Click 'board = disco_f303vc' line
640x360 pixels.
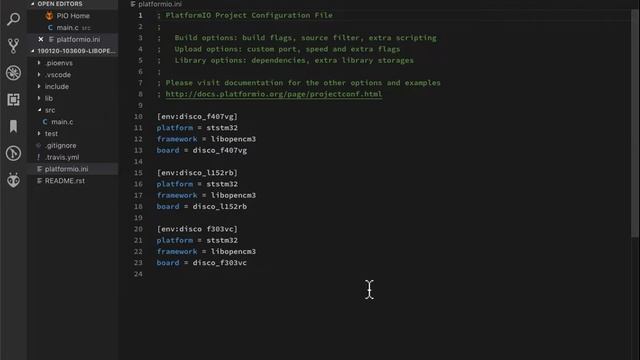[x=202, y=263]
